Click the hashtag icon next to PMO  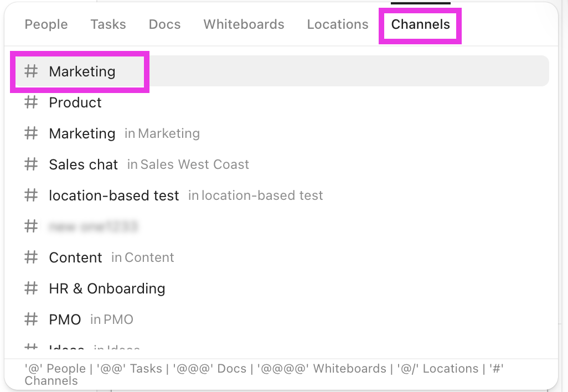(x=31, y=319)
